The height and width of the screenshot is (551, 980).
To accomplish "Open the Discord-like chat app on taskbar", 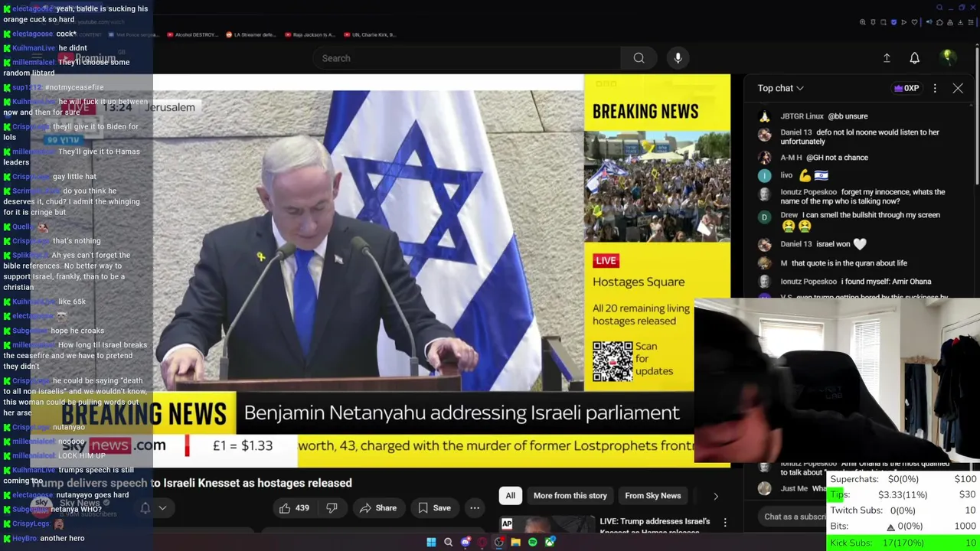I will point(465,542).
